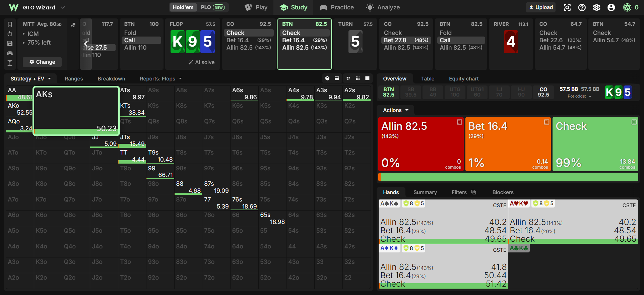Select the solid square full view
Screen dimensions: 644x295
pos(367,78)
